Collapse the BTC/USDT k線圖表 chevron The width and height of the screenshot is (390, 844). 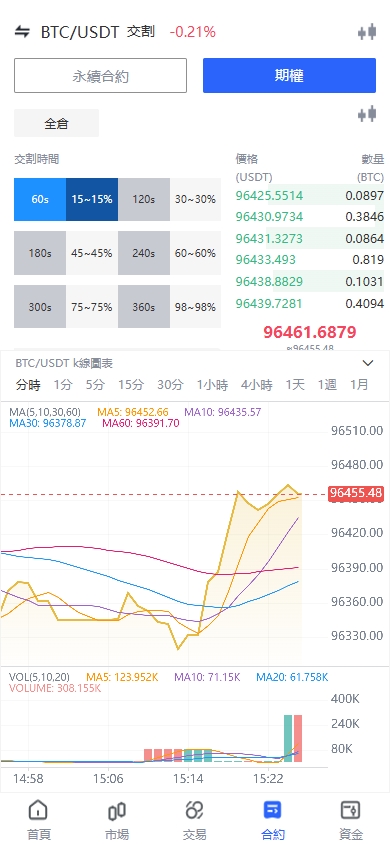368,363
